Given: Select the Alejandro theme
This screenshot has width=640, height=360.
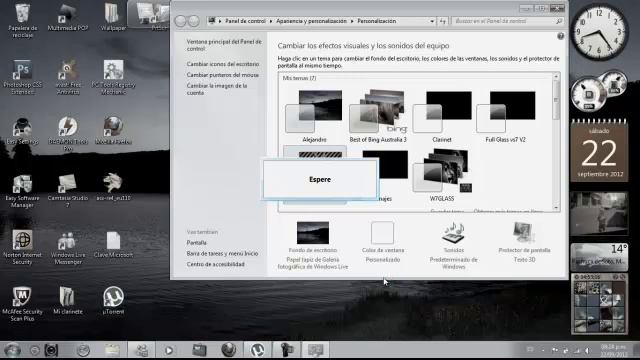Looking at the screenshot, I should pos(314,116).
